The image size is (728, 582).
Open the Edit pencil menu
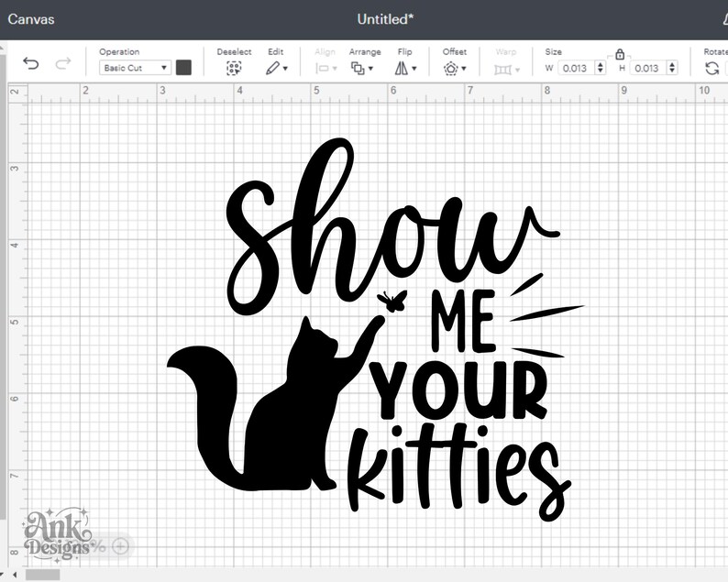(273, 68)
